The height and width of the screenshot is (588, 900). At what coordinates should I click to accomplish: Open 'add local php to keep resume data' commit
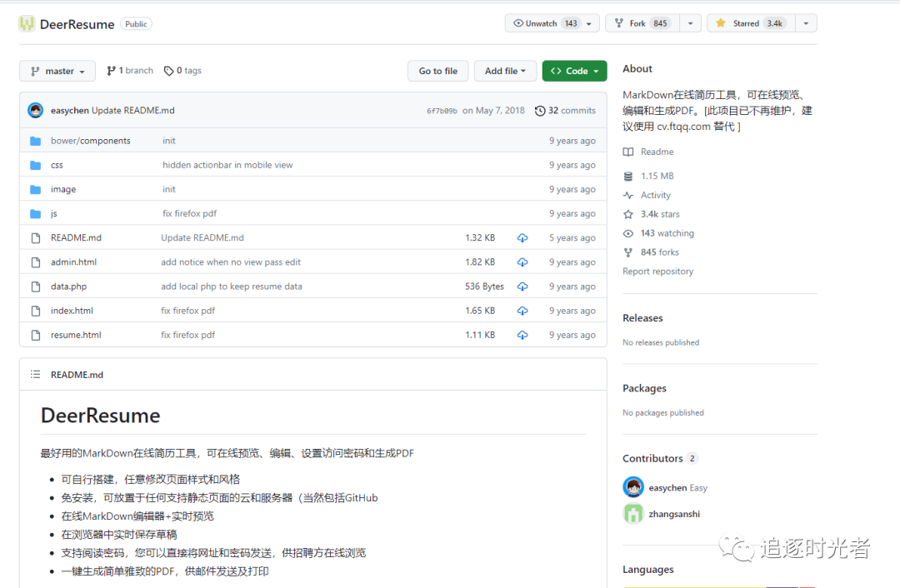pos(232,287)
